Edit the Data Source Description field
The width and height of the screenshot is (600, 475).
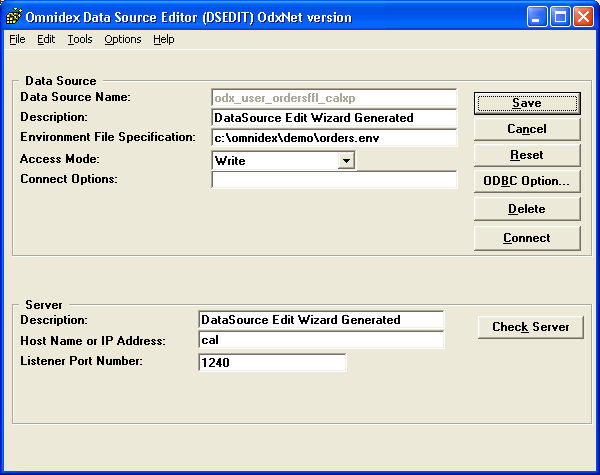pos(334,118)
